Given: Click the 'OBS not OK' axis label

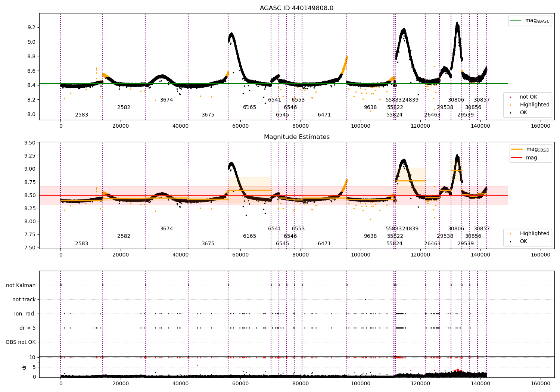Looking at the screenshot, I should [x=21, y=342].
